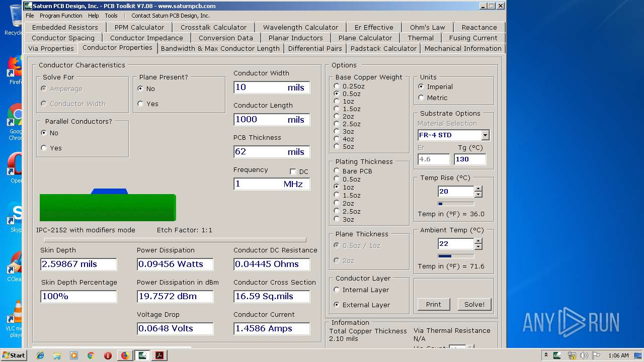Screen dimensions: 644x362
Task: Enable the DC frequency checkbox
Action: 293,171
